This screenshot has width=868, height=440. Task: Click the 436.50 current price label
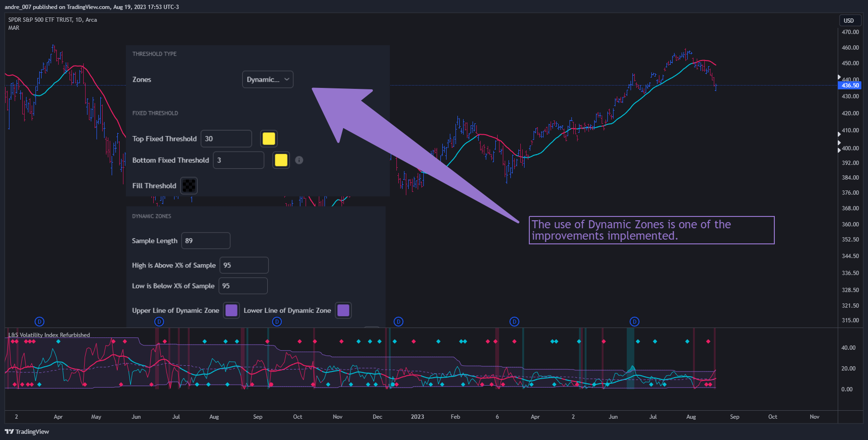coord(850,86)
